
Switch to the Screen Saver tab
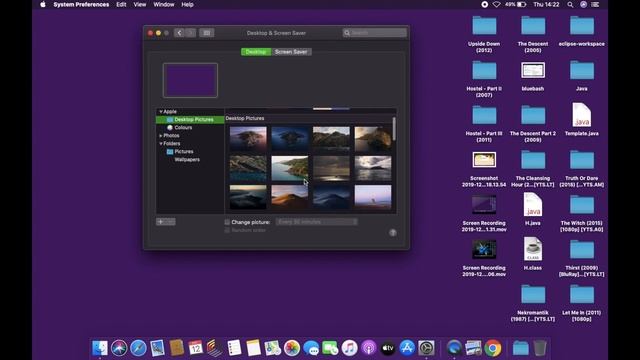291,52
